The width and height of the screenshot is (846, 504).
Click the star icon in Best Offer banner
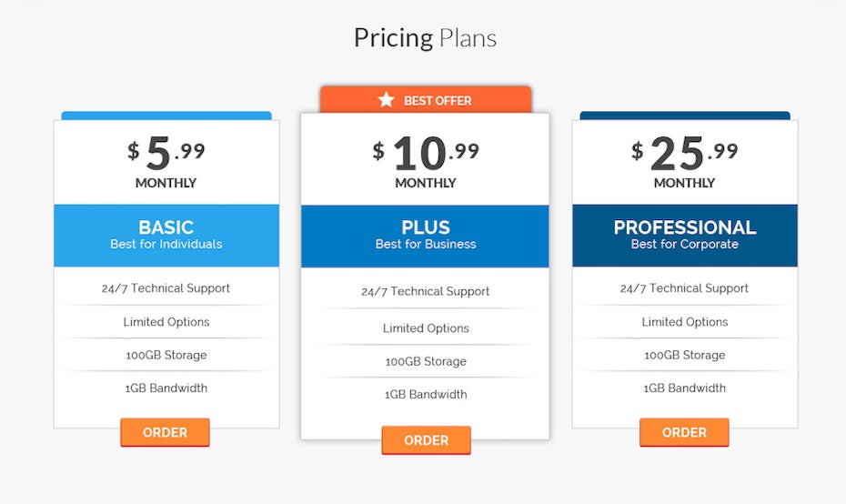pyautogui.click(x=387, y=100)
